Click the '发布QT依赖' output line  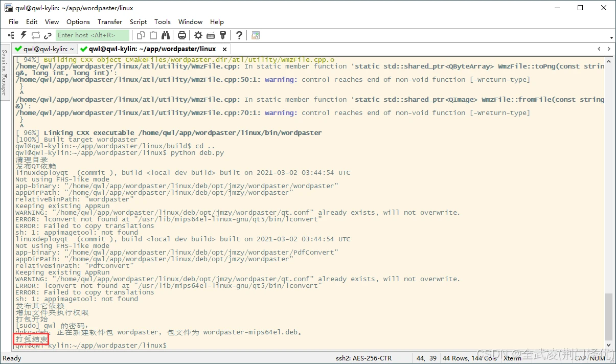pos(36,166)
